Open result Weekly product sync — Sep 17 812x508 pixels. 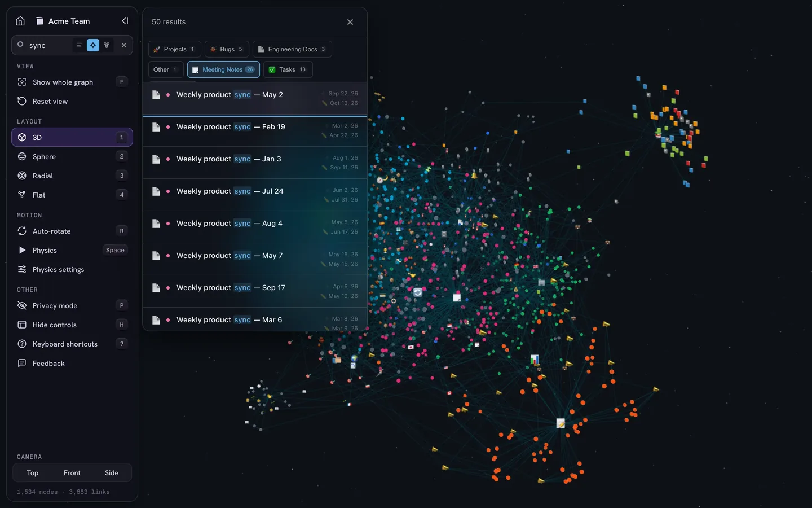(x=255, y=292)
